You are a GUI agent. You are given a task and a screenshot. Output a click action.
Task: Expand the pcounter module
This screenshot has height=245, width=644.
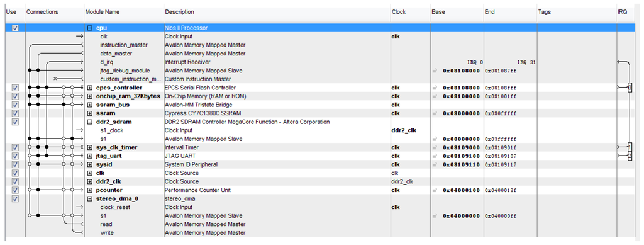click(x=90, y=190)
